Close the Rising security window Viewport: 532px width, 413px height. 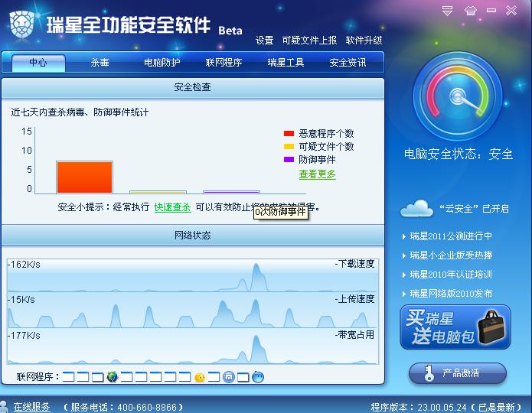tap(511, 11)
